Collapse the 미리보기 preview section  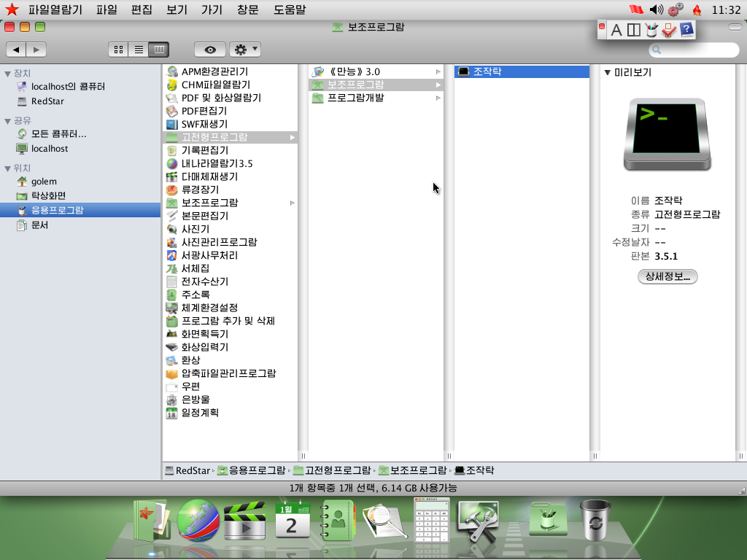[x=608, y=71]
